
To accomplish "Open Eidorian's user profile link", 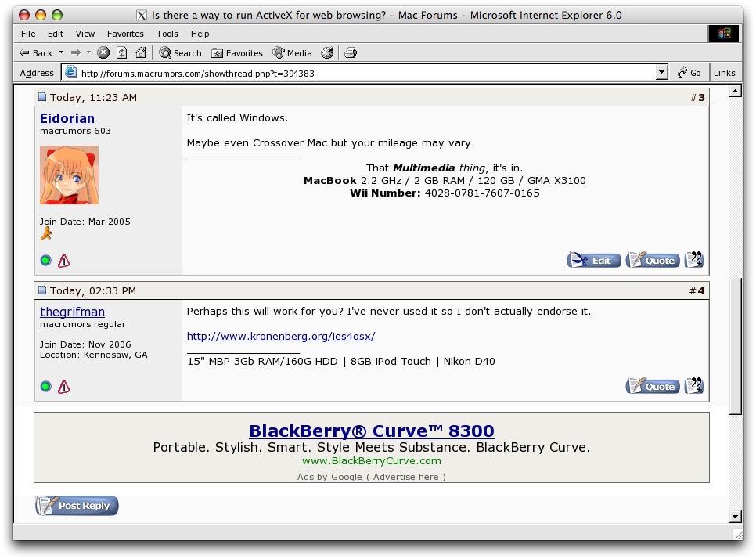I will 67,118.
